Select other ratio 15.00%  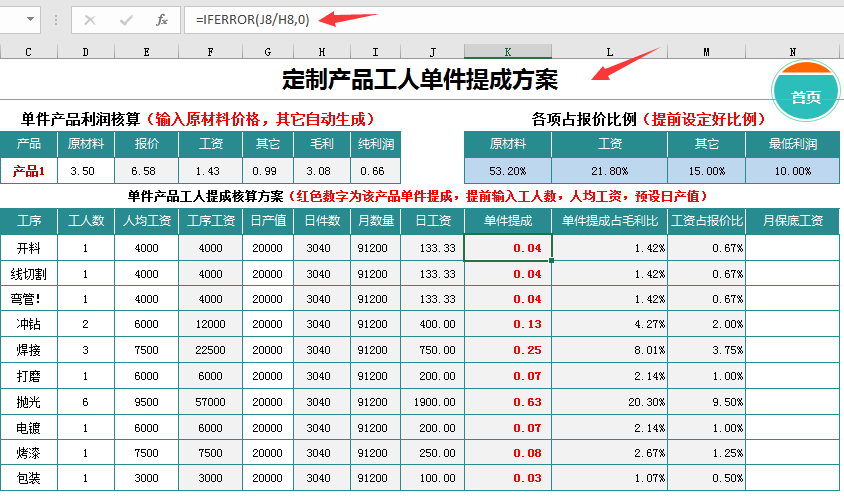click(706, 171)
